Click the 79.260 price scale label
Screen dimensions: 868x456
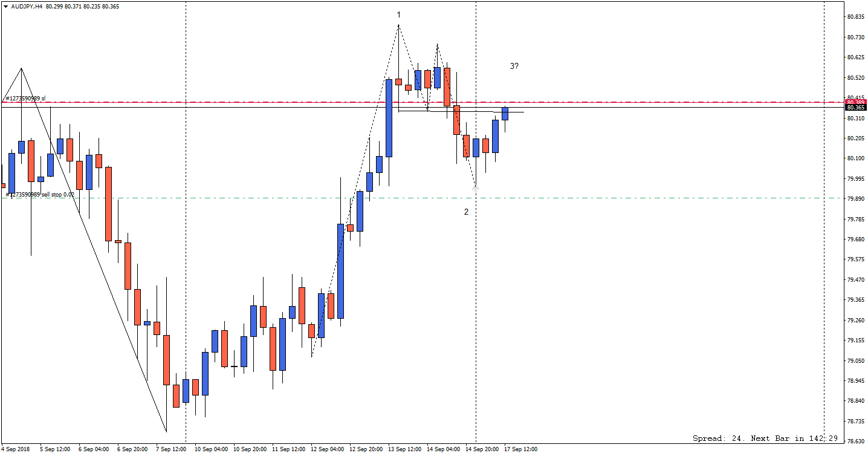pos(855,321)
